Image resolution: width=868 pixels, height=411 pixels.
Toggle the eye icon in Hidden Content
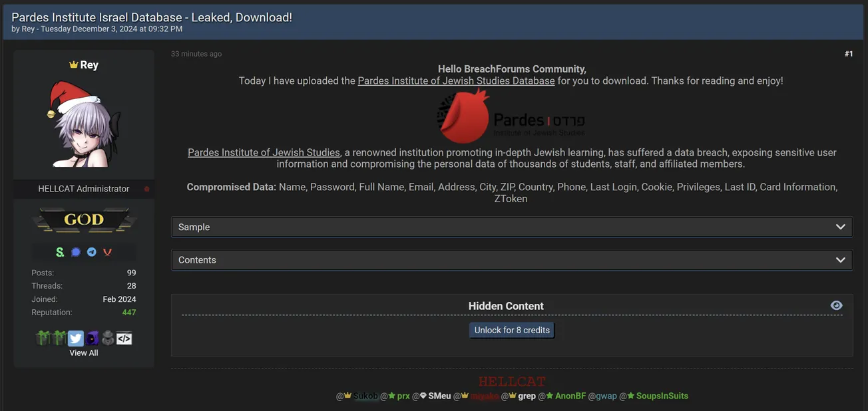pyautogui.click(x=837, y=305)
